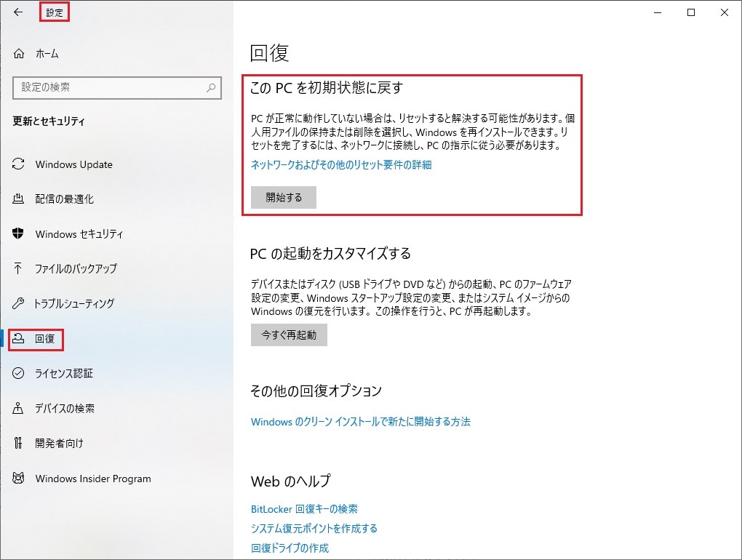Click the search magnifier icon
Image resolution: width=742 pixels, height=560 pixels.
(211, 87)
